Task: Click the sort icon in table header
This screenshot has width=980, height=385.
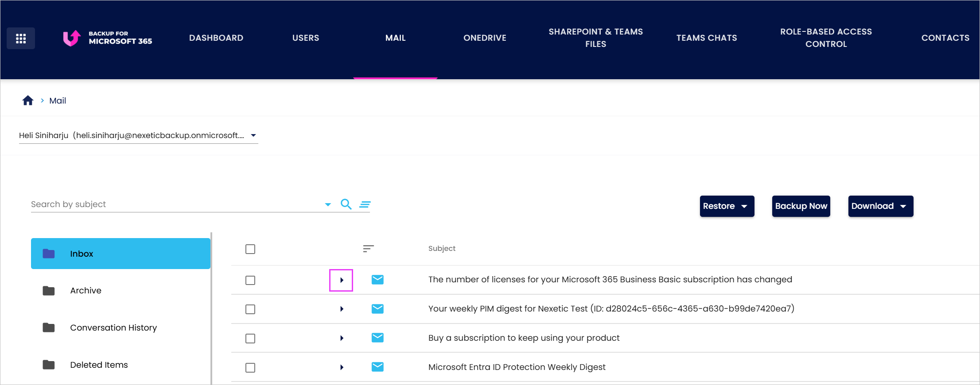Action: [x=368, y=249]
